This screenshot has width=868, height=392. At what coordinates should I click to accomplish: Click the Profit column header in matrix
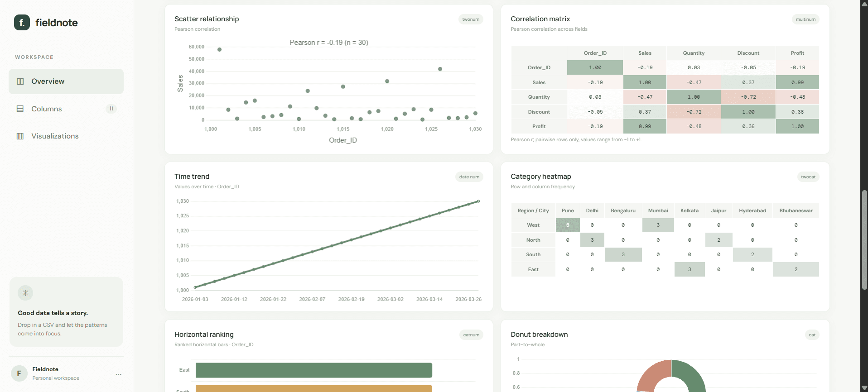coord(797,53)
